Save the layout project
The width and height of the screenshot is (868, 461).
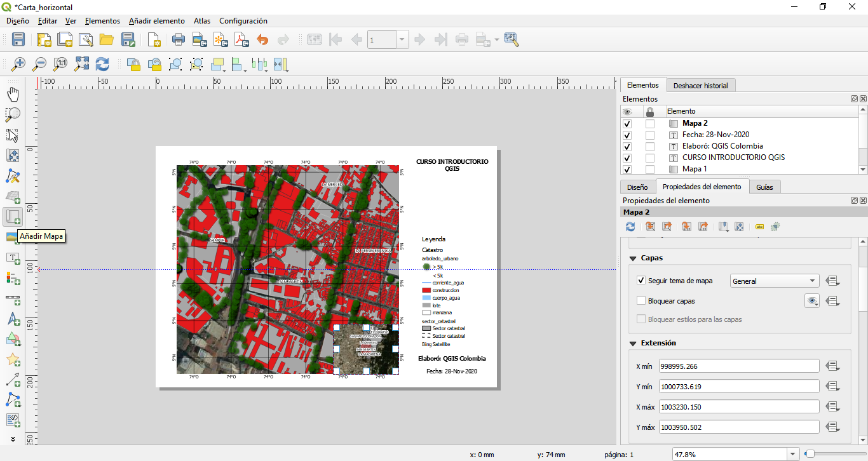pos(18,39)
